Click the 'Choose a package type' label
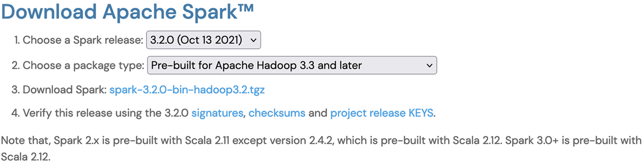644x162 pixels. click(x=83, y=66)
